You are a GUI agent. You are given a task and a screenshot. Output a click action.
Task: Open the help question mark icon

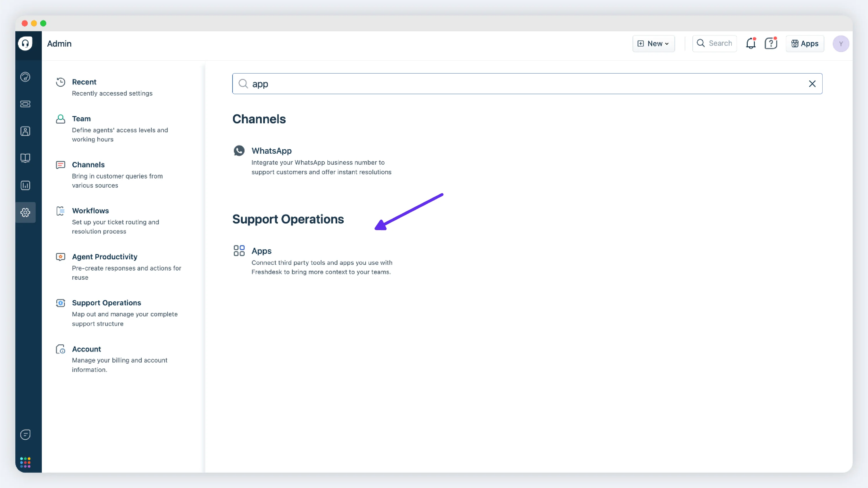(x=771, y=43)
